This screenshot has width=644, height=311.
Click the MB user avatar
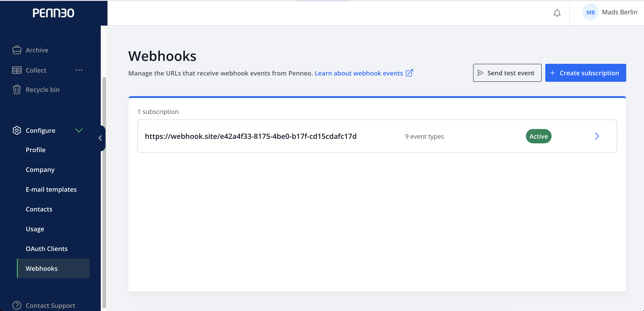point(590,12)
